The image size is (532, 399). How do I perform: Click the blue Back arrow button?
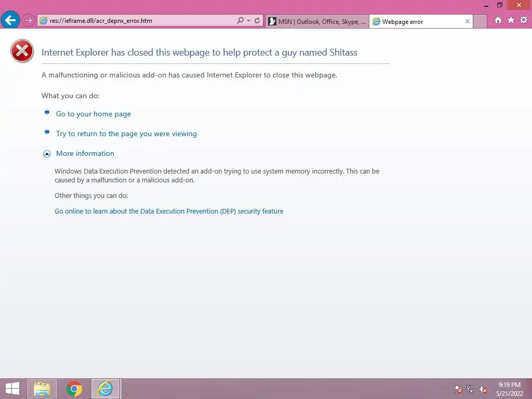(10, 20)
